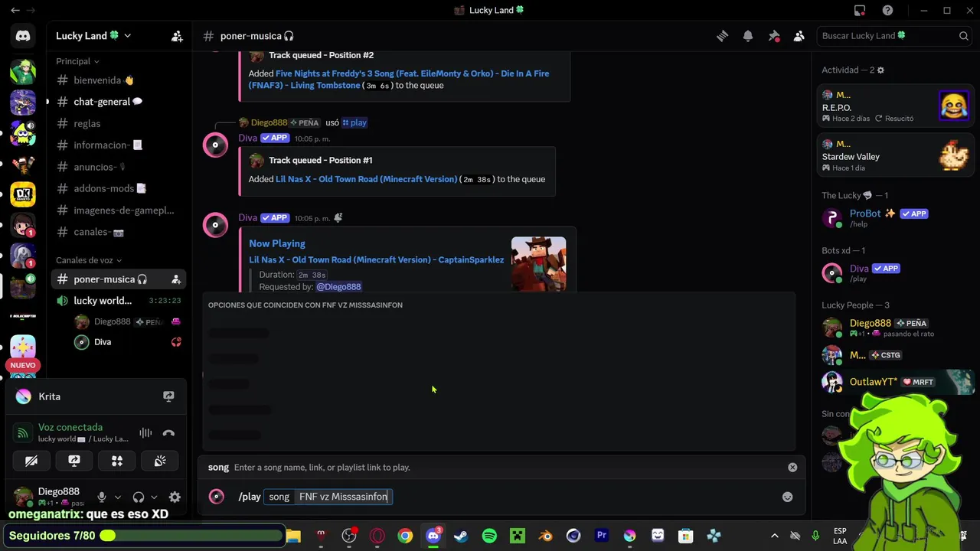Open Spotify from the taskbar
The image size is (980, 551).
coord(489,536)
